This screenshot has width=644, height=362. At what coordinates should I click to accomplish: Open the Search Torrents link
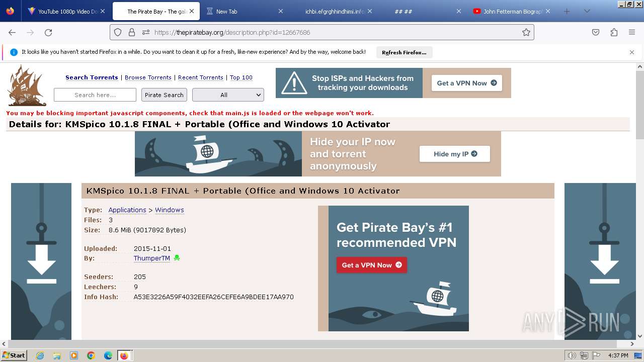click(92, 77)
